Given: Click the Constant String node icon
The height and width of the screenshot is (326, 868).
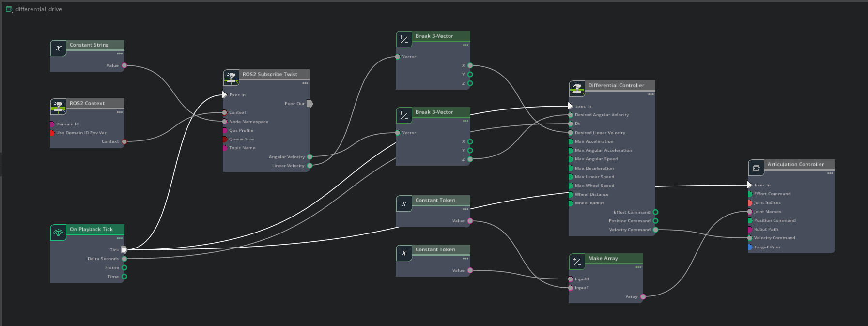Looking at the screenshot, I should coord(58,48).
